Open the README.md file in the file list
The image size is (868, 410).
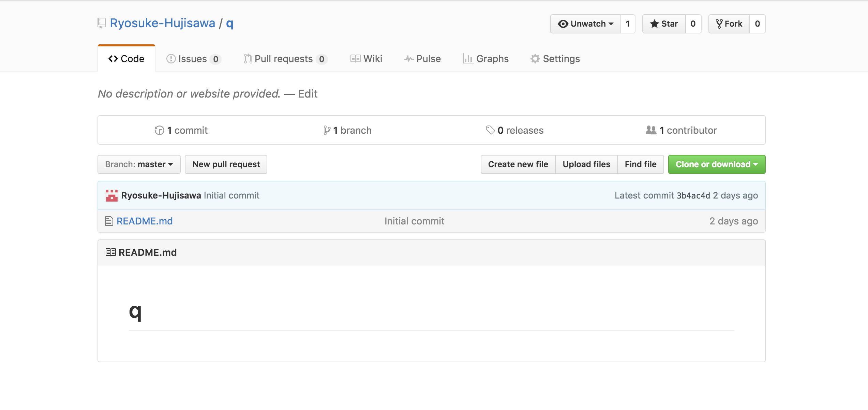(145, 221)
